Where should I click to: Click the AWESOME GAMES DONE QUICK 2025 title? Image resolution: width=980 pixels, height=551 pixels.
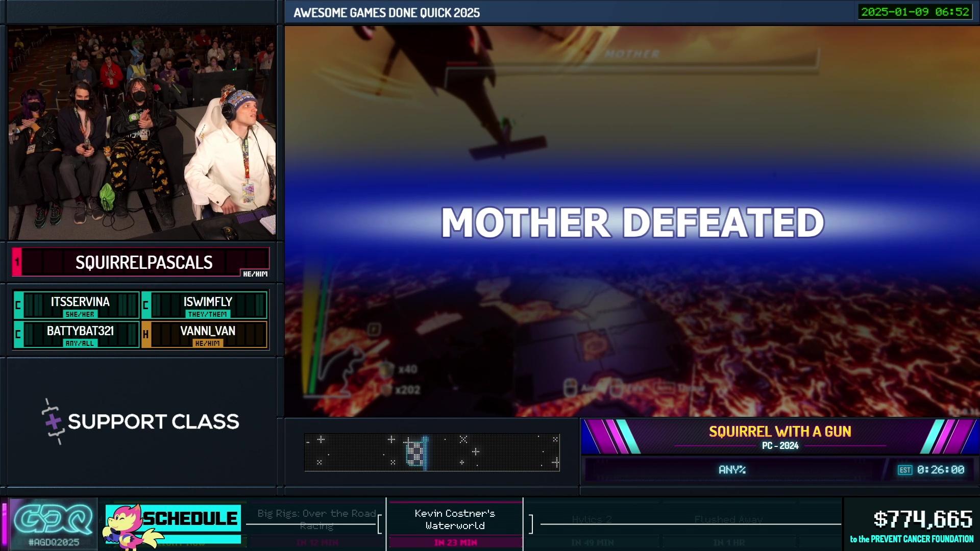tap(386, 13)
